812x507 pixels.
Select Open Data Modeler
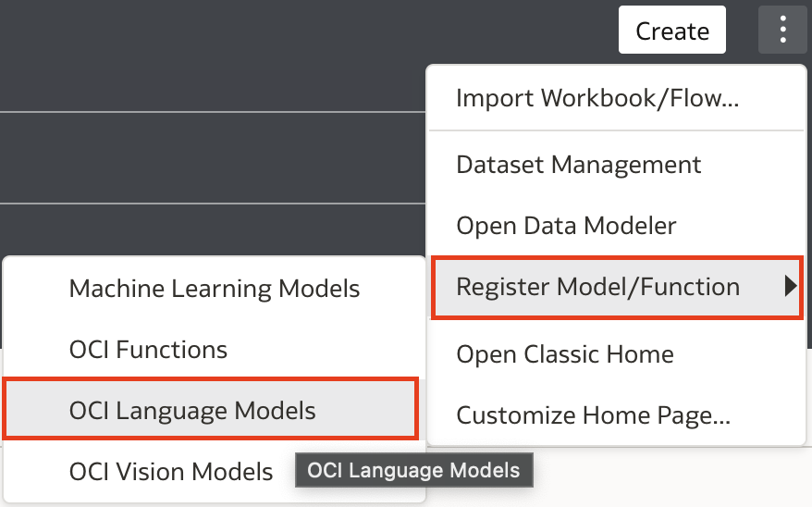tap(616, 225)
